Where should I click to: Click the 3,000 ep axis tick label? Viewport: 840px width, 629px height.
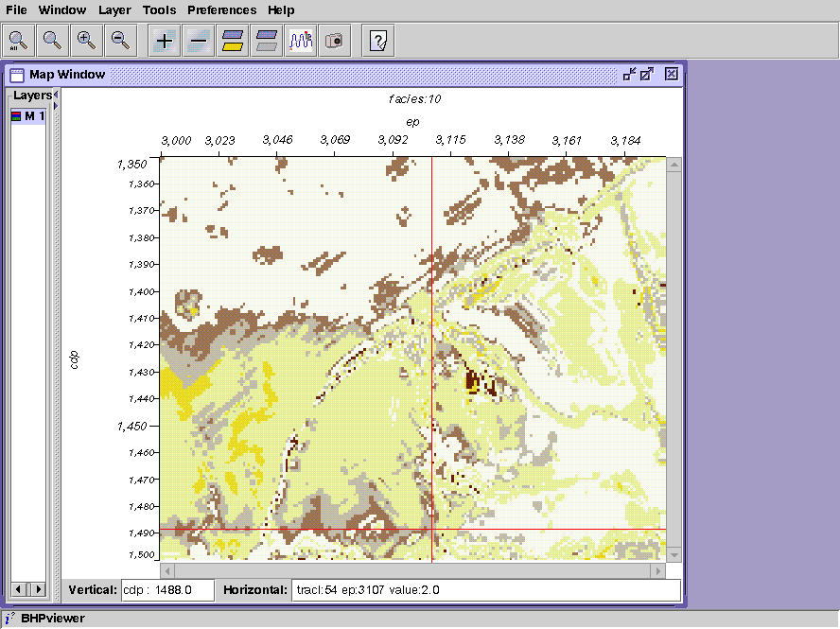coord(176,141)
